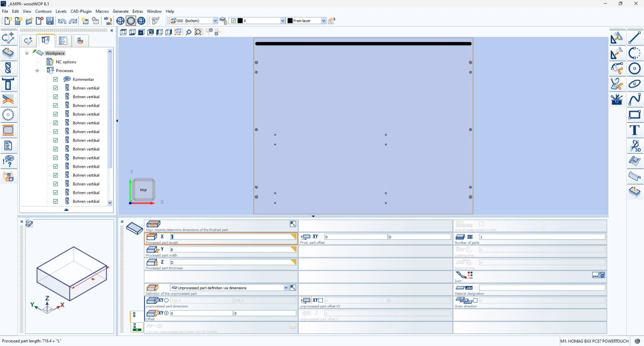644x346 pixels.
Task: Click the Undo arrow icon
Action: (x=62, y=21)
